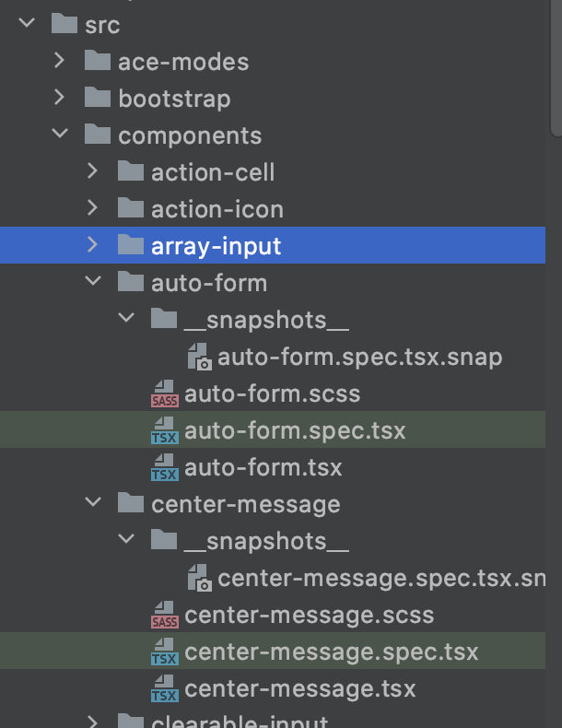Open auto-form.tsx file
Viewport: 562px width, 728px height.
coord(263,467)
